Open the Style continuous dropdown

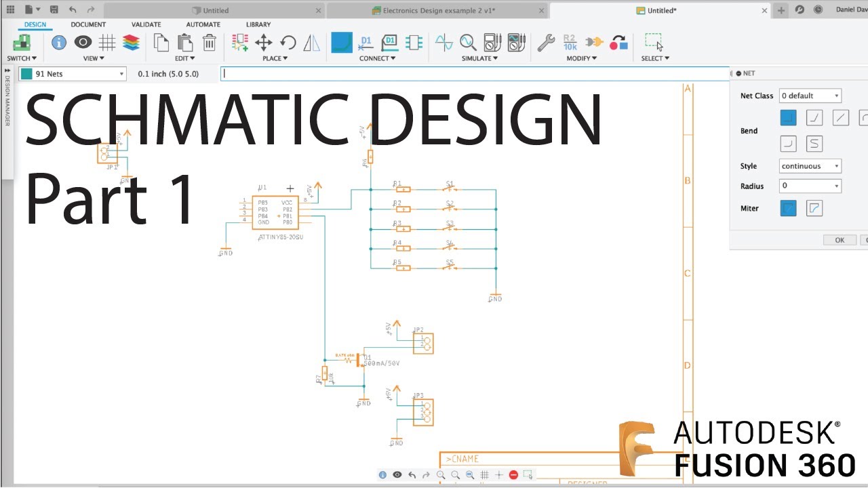[810, 166]
